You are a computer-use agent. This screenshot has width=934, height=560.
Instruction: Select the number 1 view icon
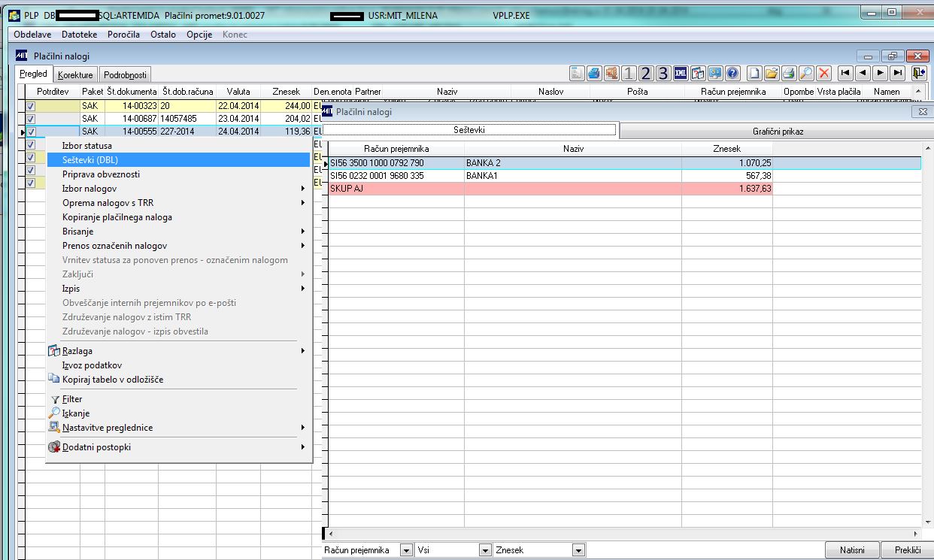point(629,73)
